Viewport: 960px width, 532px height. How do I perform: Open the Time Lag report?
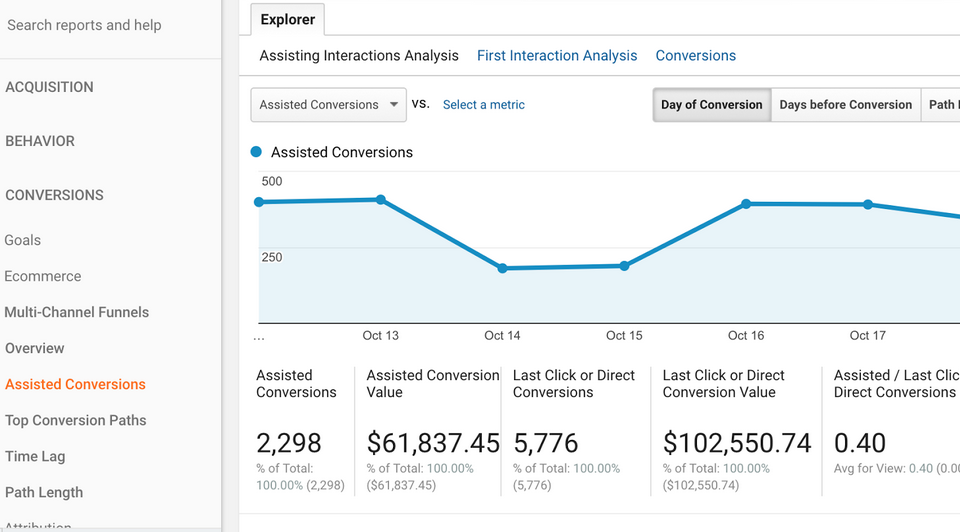pyautogui.click(x=35, y=456)
